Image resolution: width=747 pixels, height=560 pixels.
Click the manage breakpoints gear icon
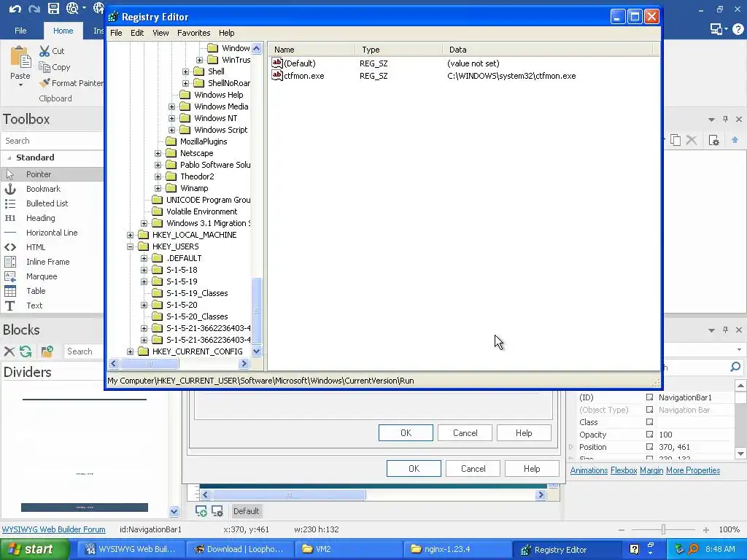[217, 511]
